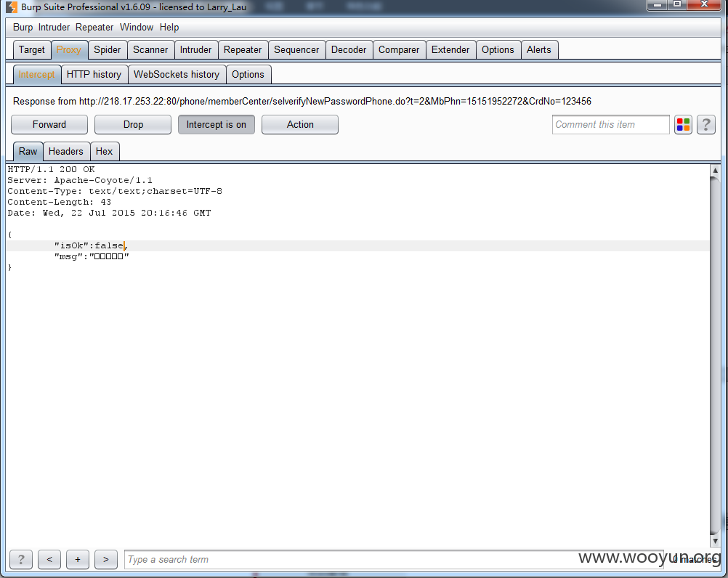The image size is (728, 578).
Task: Select the Raw message view tab
Action: pos(28,151)
